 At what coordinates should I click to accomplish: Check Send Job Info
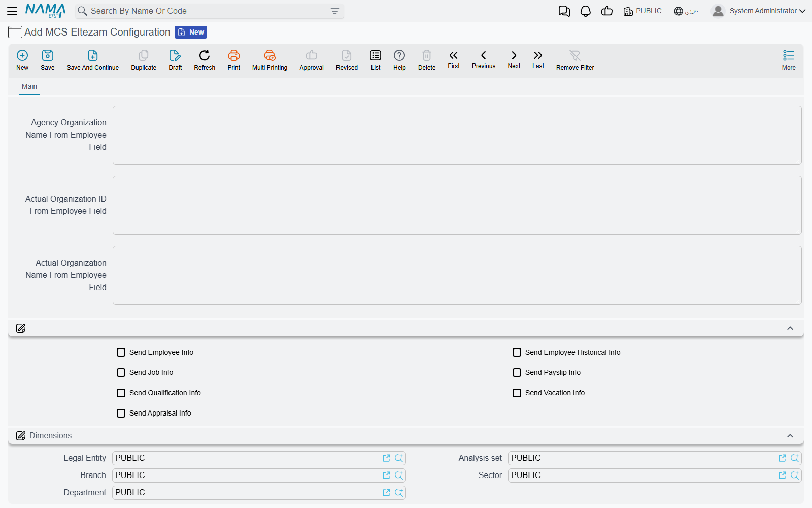coord(121,372)
